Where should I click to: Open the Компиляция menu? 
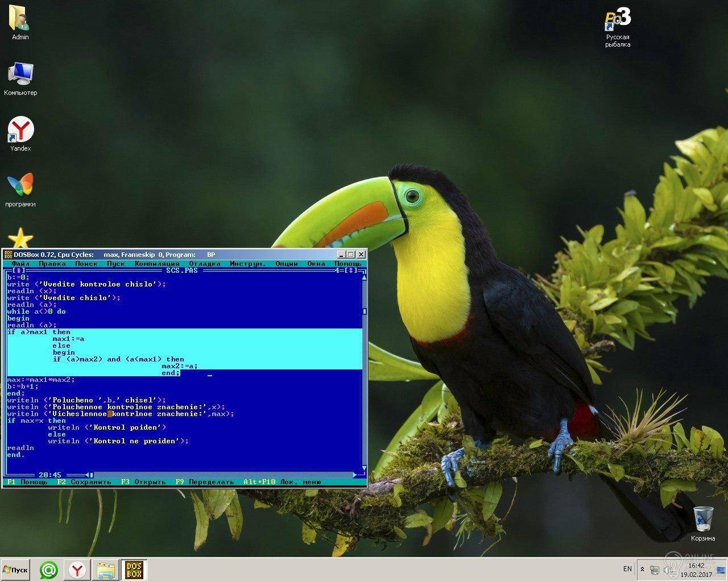(x=157, y=264)
